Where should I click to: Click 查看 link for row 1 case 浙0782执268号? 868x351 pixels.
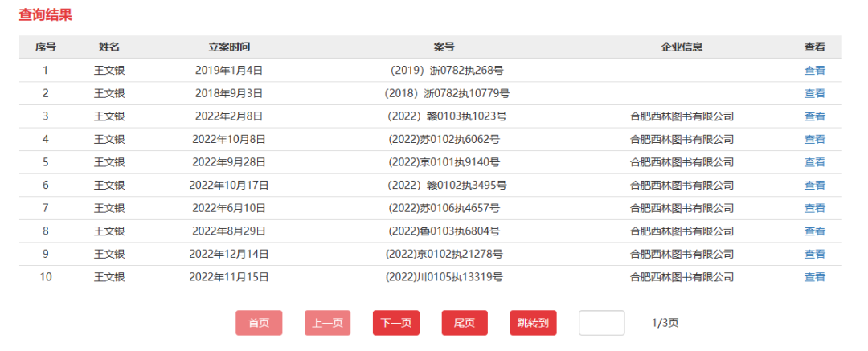(x=814, y=70)
